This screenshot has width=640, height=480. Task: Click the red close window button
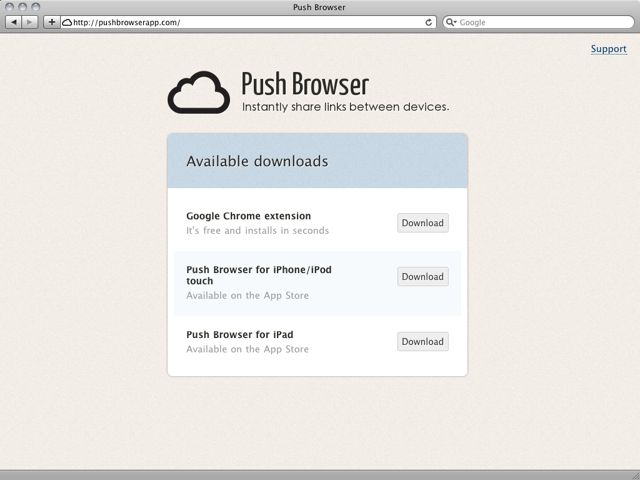click(x=9, y=7)
